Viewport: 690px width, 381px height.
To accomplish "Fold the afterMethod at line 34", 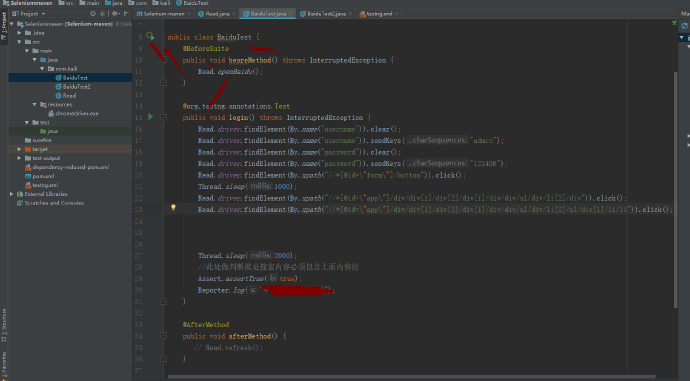I will coord(163,336).
